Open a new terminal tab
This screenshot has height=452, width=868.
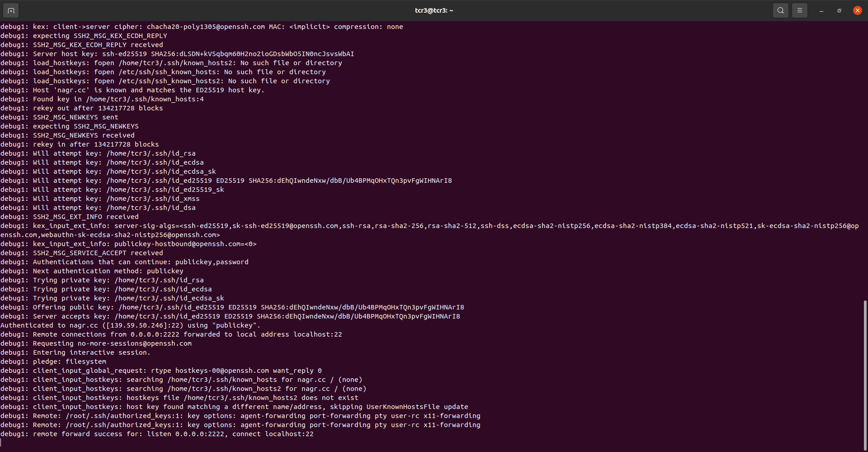tap(11, 10)
